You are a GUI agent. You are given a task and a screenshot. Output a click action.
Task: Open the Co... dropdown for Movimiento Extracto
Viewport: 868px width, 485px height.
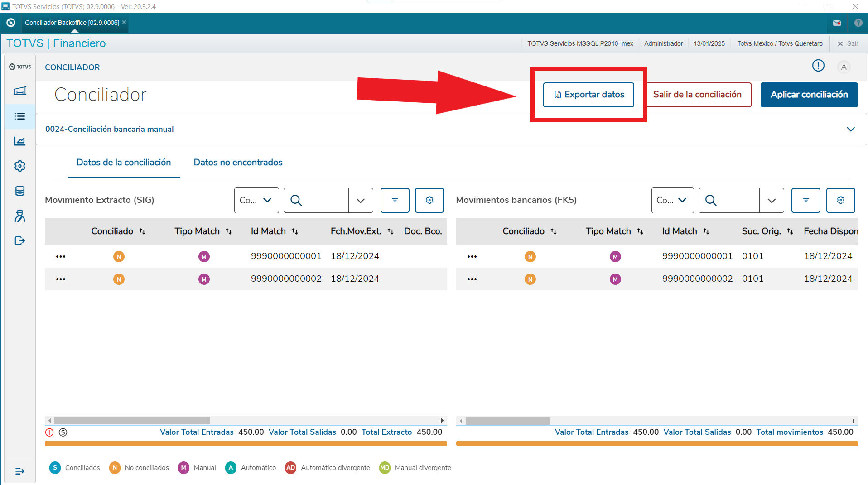tap(256, 200)
